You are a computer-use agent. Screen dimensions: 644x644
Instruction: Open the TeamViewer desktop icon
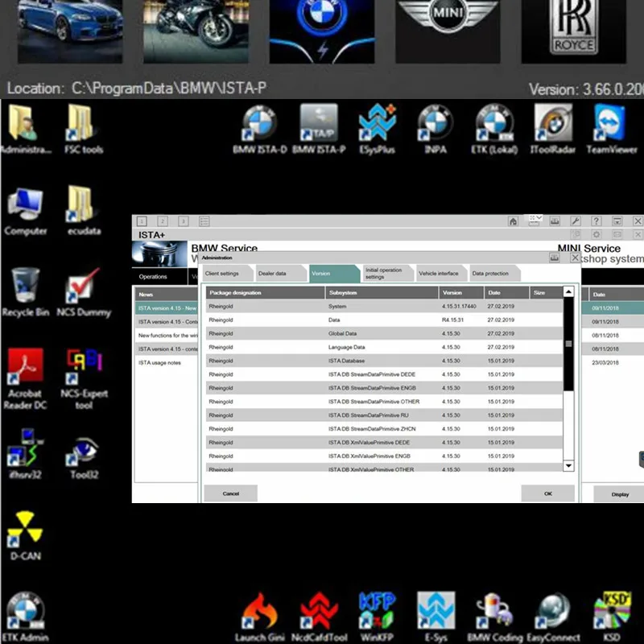(x=612, y=129)
